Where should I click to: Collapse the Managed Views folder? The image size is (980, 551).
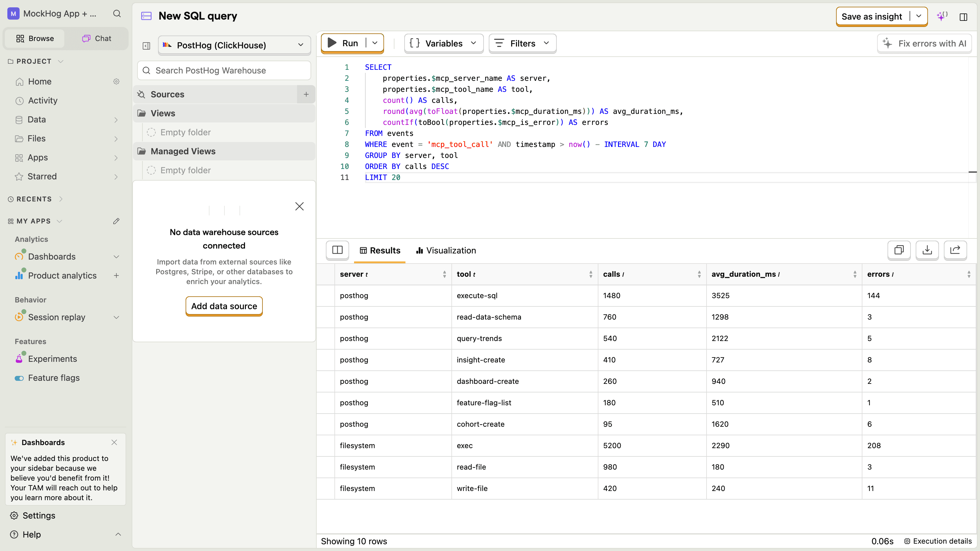point(224,151)
